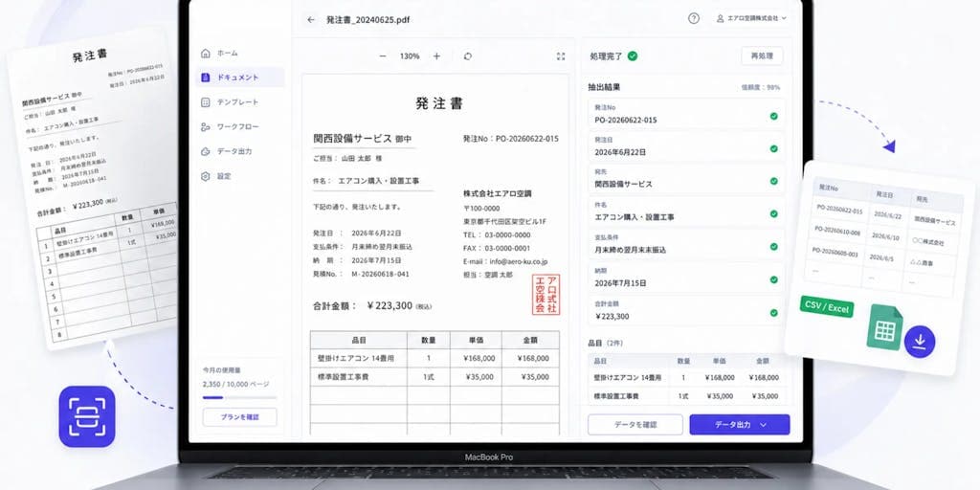The width and height of the screenshot is (980, 490).
Task: Edit the 発注日 field 2026年6月22日
Action: click(686, 146)
